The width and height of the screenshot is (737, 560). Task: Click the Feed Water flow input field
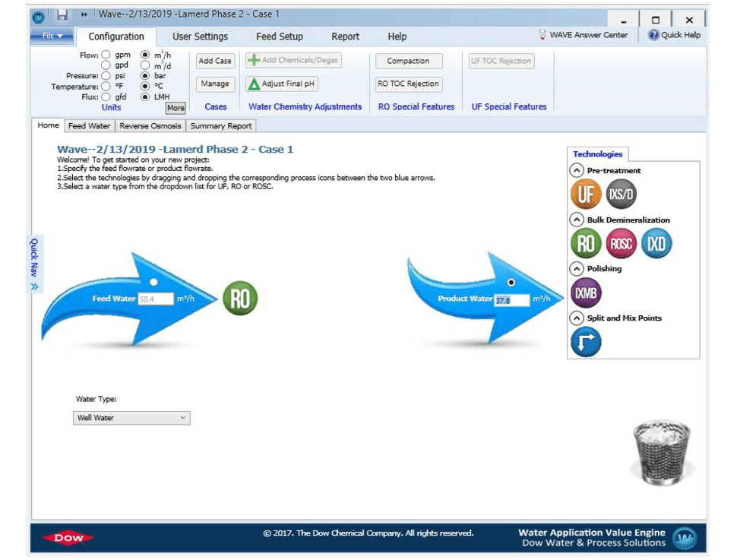click(x=156, y=299)
